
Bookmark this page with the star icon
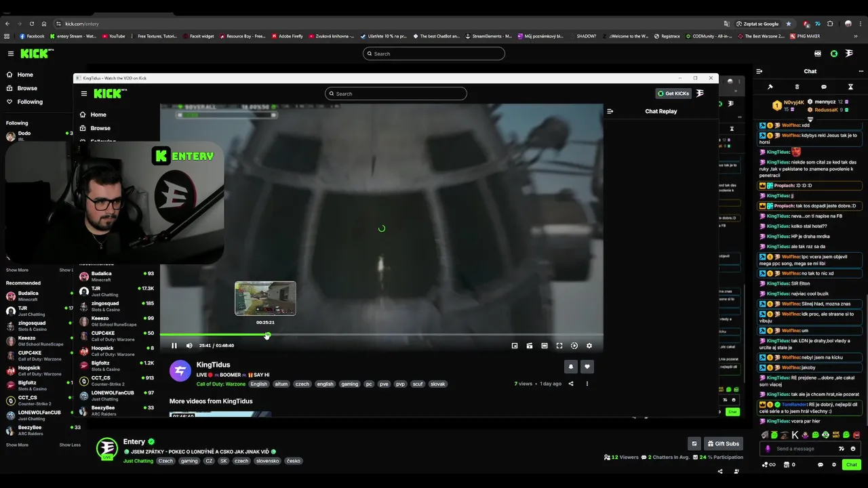(788, 24)
